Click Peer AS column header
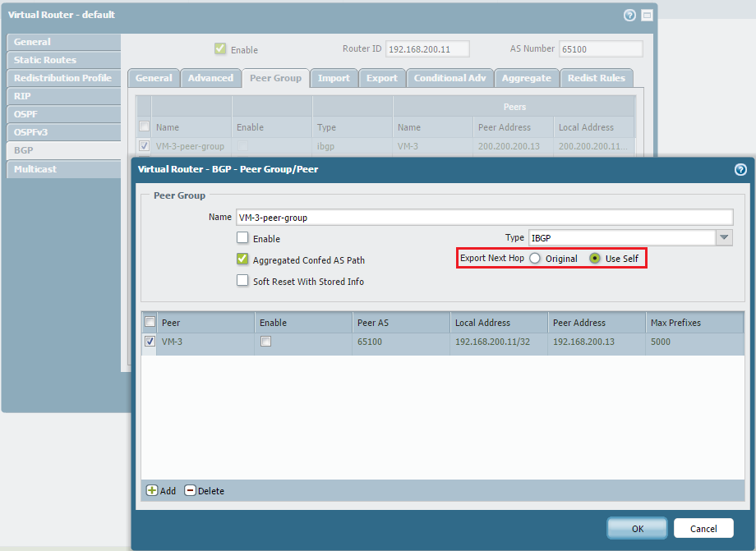756x551 pixels. tap(401, 322)
